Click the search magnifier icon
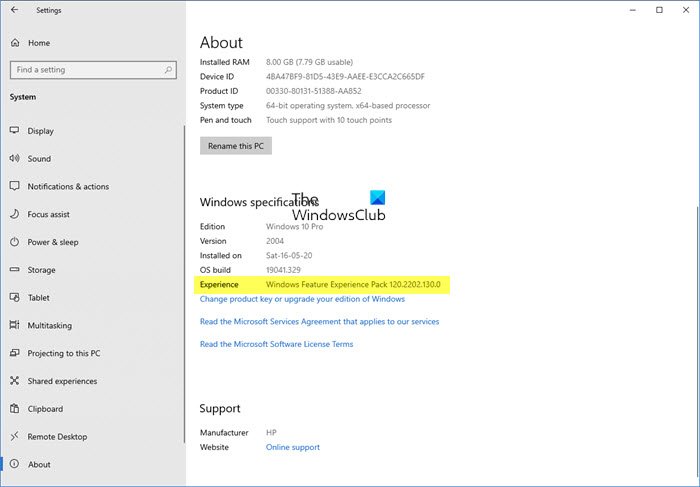 (168, 70)
